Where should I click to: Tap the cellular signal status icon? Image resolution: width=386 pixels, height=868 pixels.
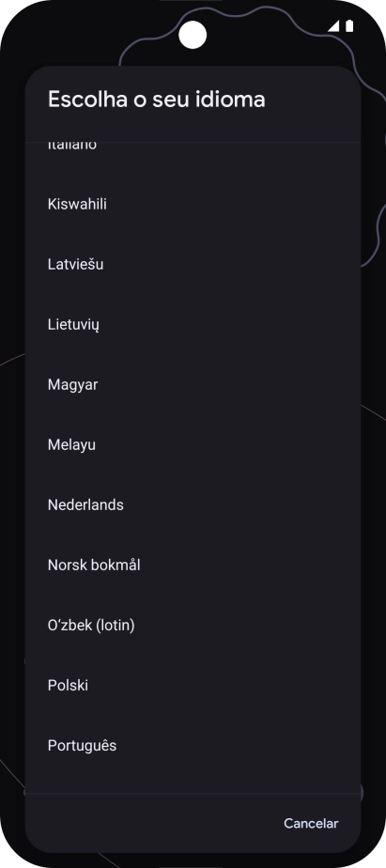[333, 26]
